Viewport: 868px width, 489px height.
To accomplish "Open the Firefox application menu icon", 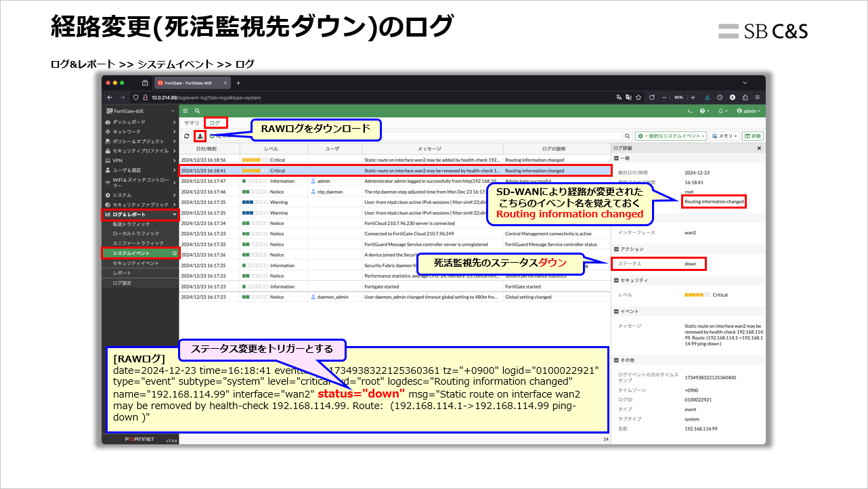I will 757,98.
